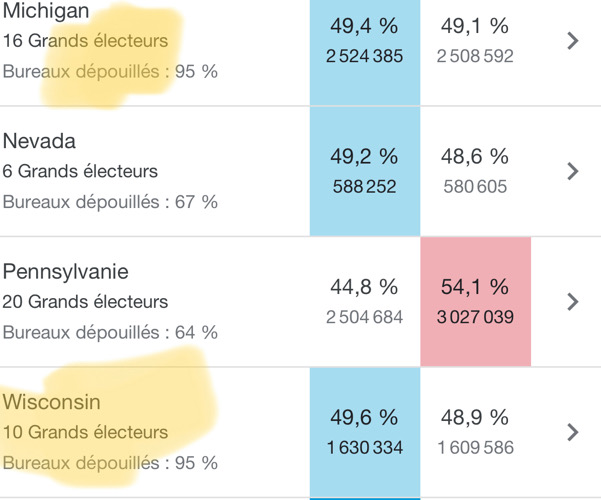This screenshot has width=601, height=500.
Task: Click the Pennsylvanie row chevron arrow
Action: [573, 301]
